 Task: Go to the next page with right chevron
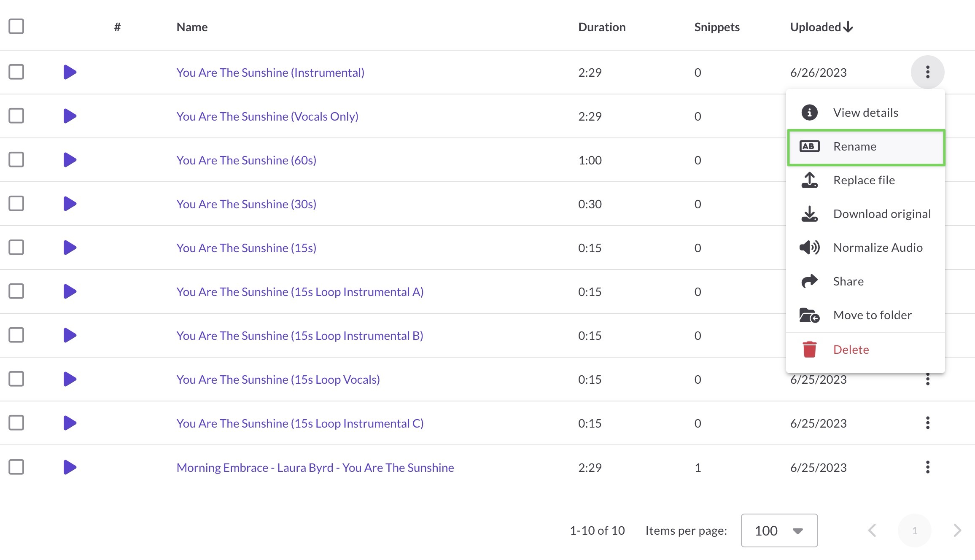coord(957,530)
